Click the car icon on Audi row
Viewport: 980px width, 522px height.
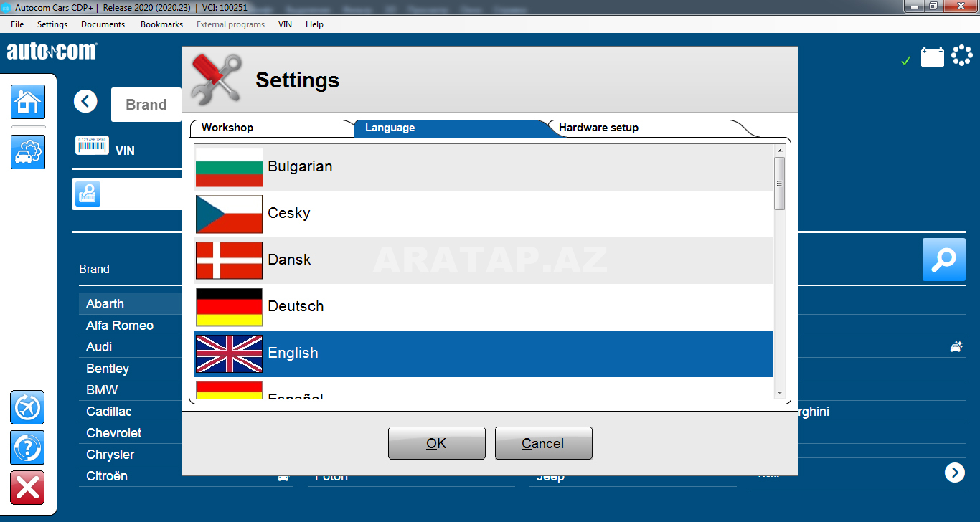956,347
